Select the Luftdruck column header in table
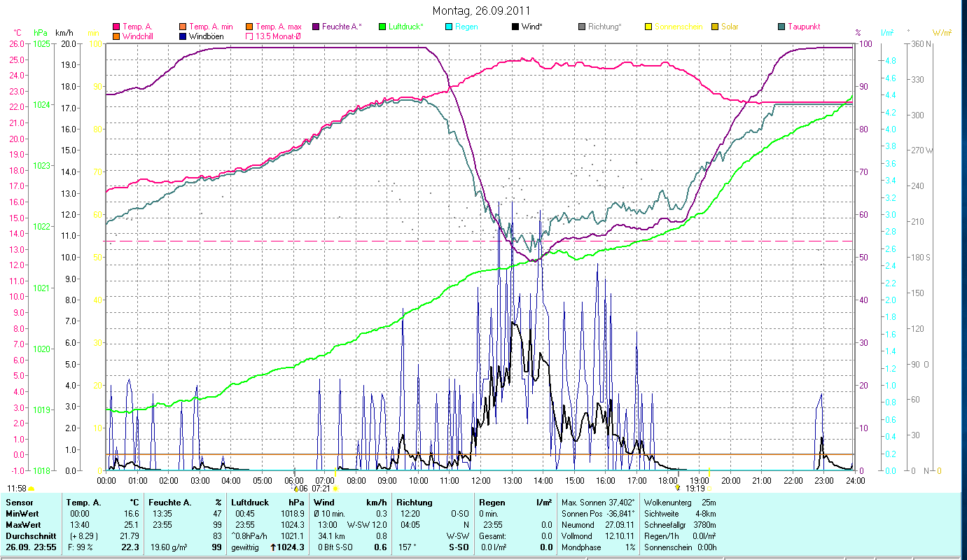The image size is (967, 560). [x=250, y=503]
